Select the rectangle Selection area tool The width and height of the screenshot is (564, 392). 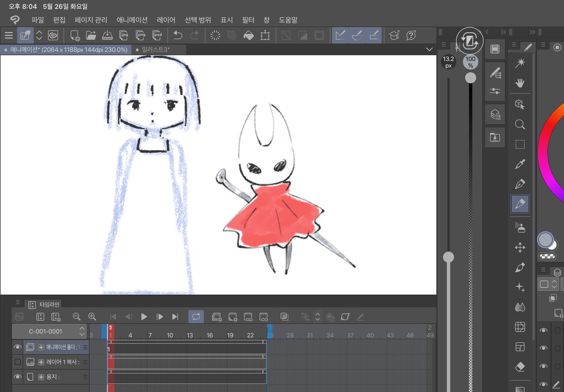click(520, 144)
